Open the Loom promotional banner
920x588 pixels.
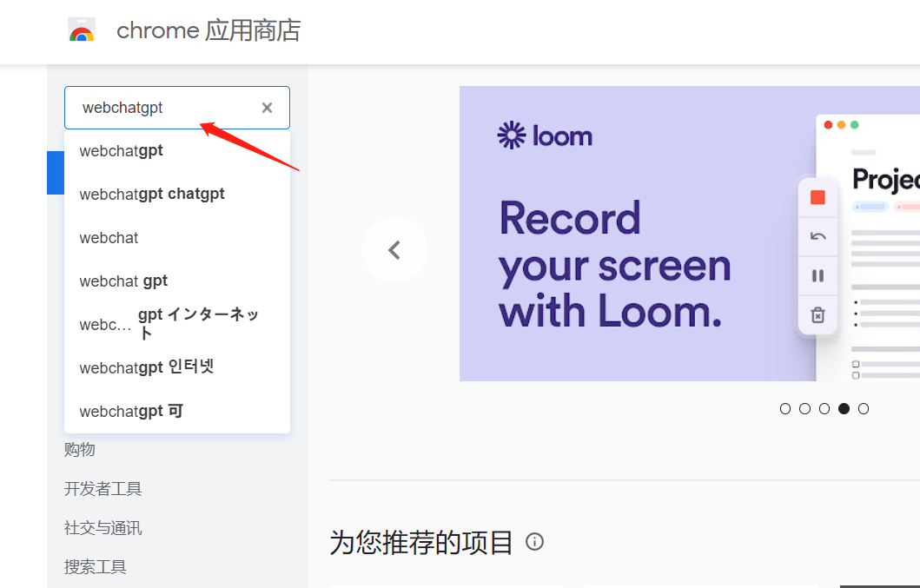pyautogui.click(x=690, y=234)
